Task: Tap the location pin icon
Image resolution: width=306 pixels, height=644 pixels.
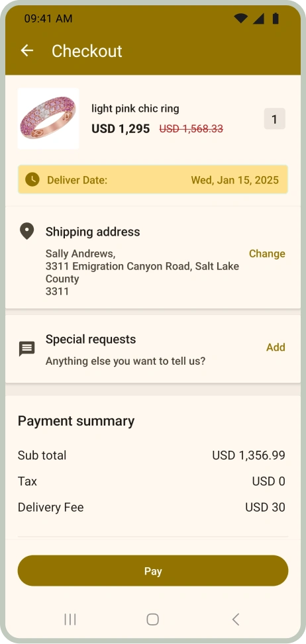Action: (x=26, y=232)
